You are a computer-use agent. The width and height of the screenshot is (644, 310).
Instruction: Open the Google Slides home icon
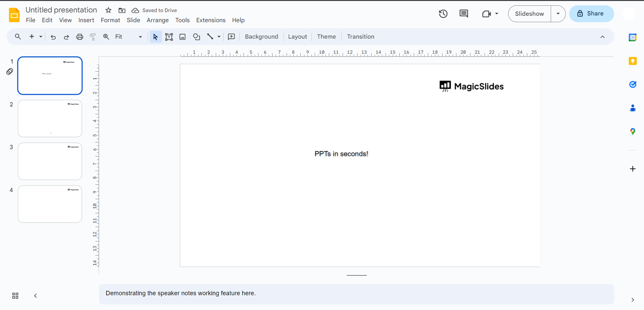click(x=14, y=15)
